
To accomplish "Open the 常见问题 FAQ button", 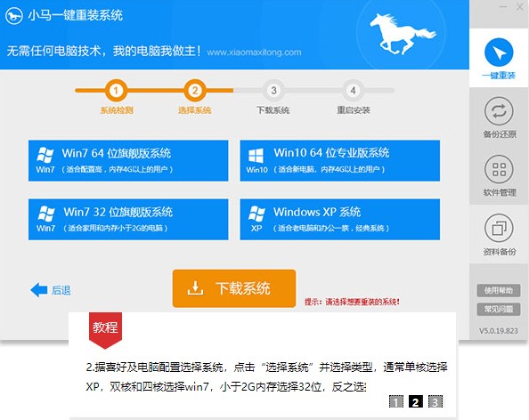I will tap(499, 309).
